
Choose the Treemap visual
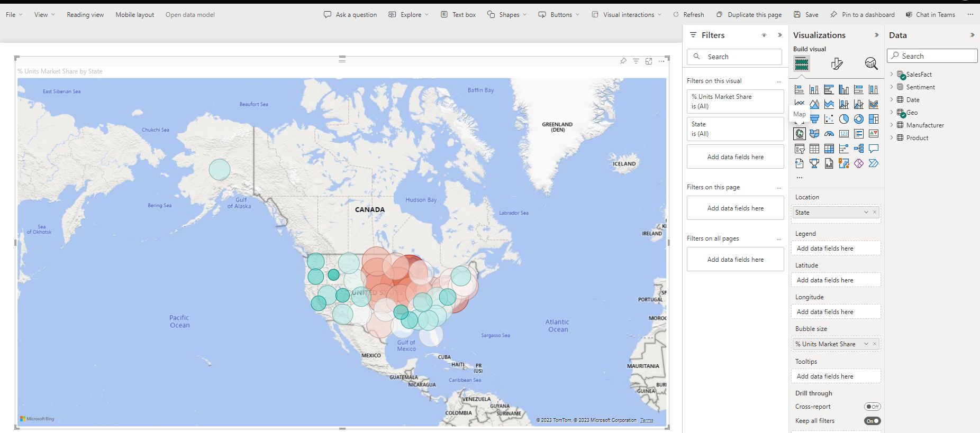click(874, 119)
